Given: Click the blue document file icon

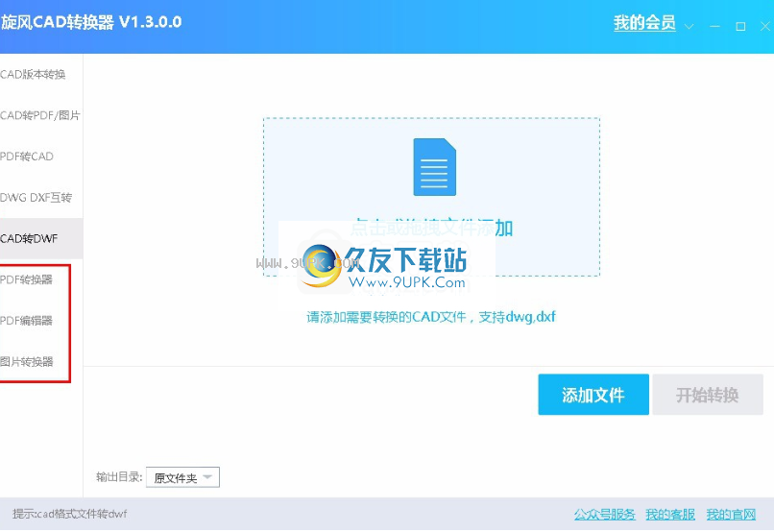Looking at the screenshot, I should click(x=434, y=167).
